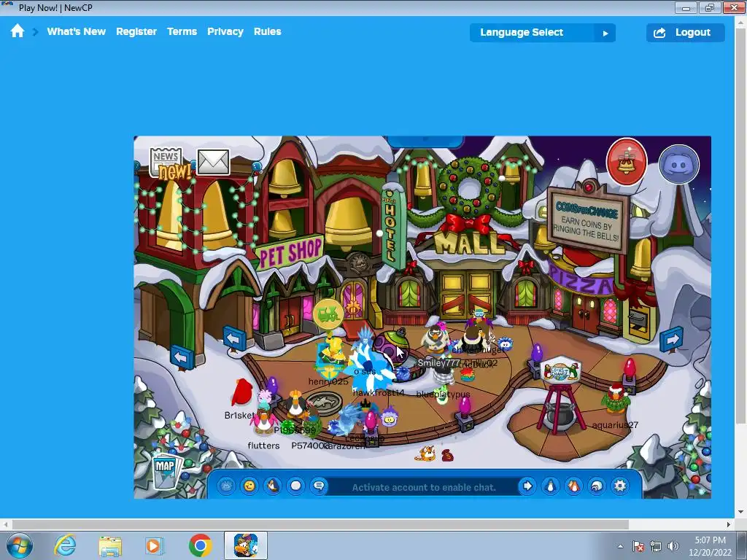Image resolution: width=747 pixels, height=560 pixels.
Task: Open your penguin player card
Action: (x=551, y=486)
